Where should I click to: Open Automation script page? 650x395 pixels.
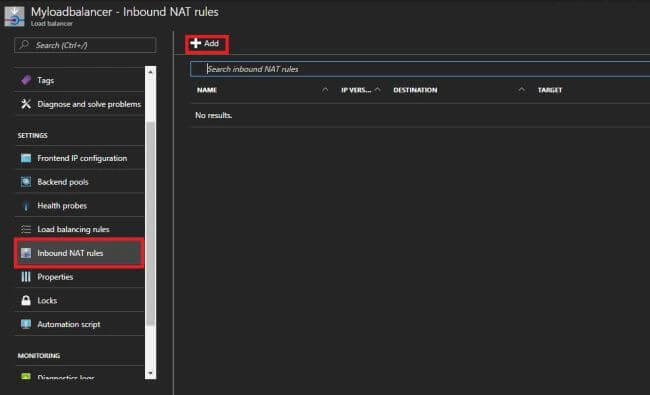(80, 324)
